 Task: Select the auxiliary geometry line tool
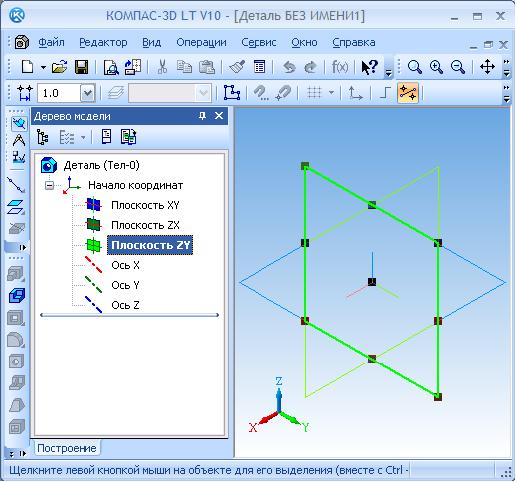coord(16,185)
